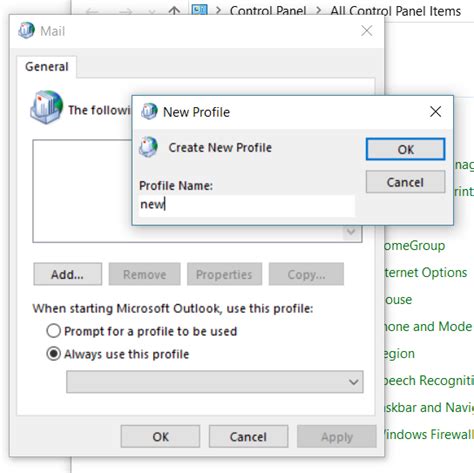Cancel the New Profile dialog

[x=405, y=182]
